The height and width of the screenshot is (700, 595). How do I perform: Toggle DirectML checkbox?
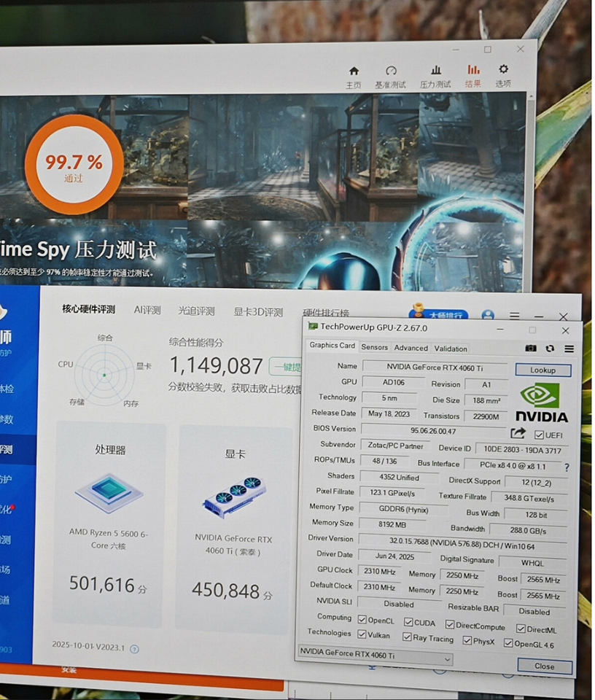click(521, 629)
